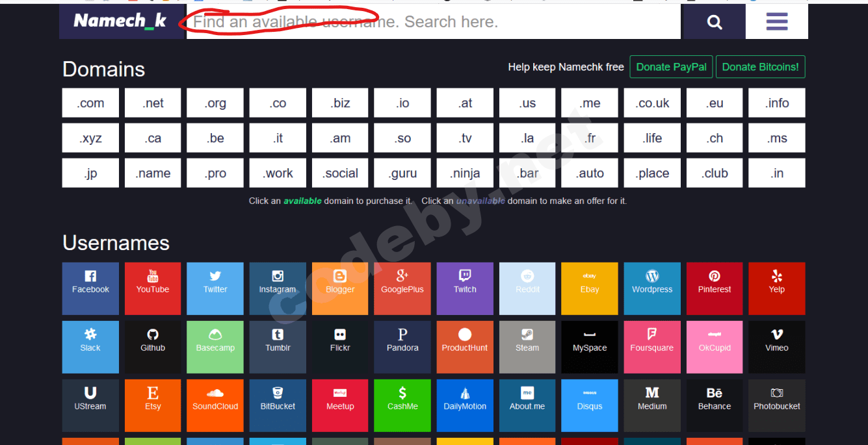Select the .net domain tile
The image size is (868, 445).
pyautogui.click(x=153, y=103)
